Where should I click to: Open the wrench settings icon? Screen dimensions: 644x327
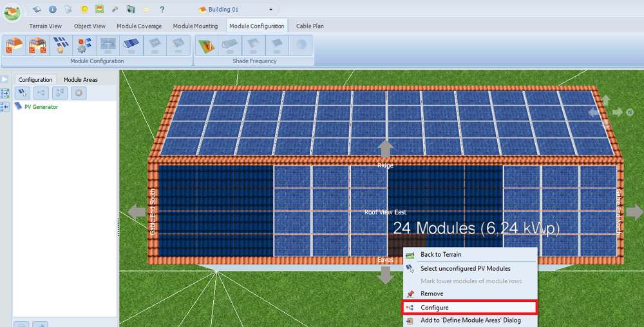115,10
